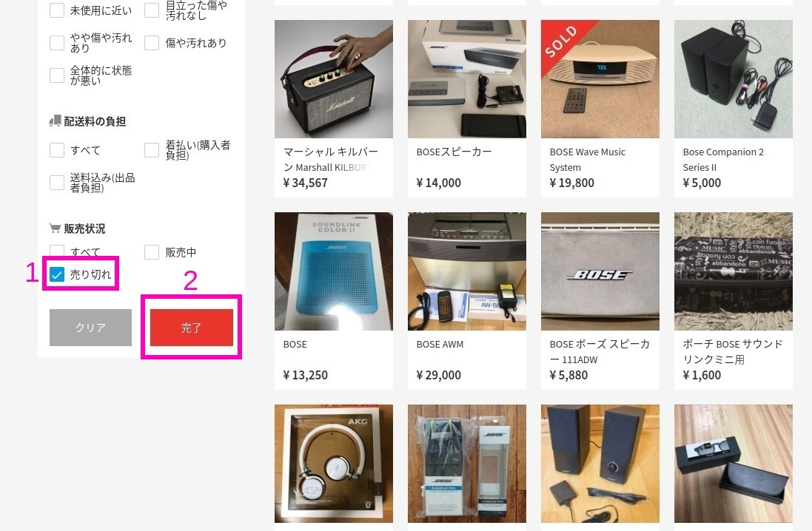Open the blue SoundLink Color II listing
Viewport: 812px width, 531px height.
pos(334,271)
